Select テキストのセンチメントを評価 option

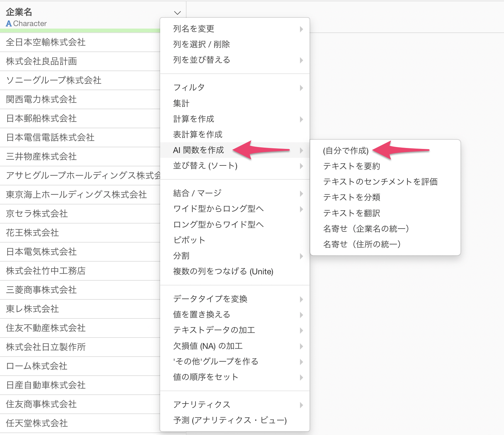(x=380, y=182)
